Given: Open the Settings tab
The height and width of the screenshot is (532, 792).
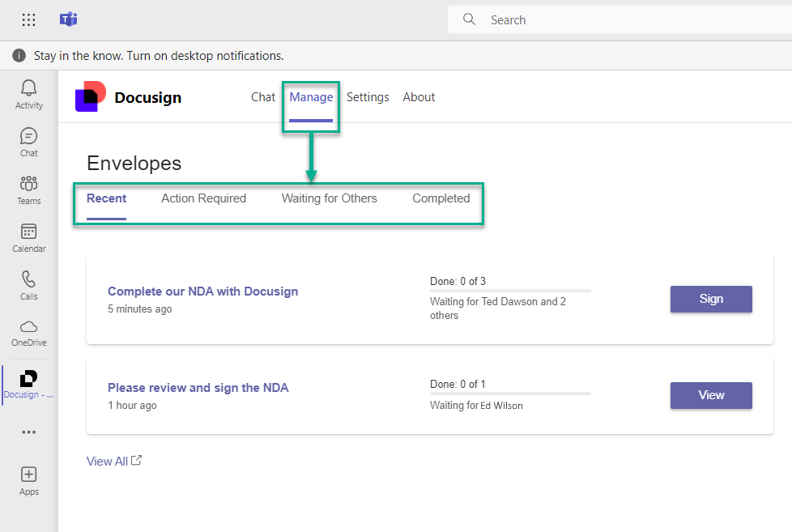Looking at the screenshot, I should point(368,97).
